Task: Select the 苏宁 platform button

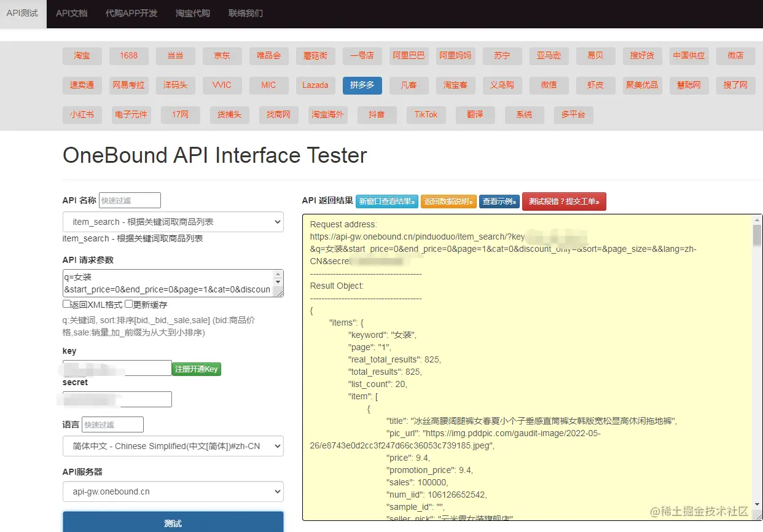Action: (503, 56)
